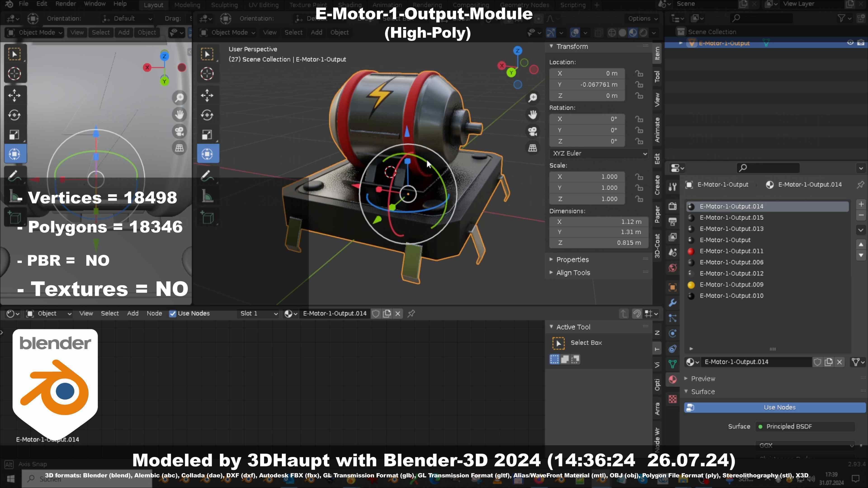Remove material slot with minus button
Image resolution: width=868 pixels, height=488 pixels.
point(861,215)
